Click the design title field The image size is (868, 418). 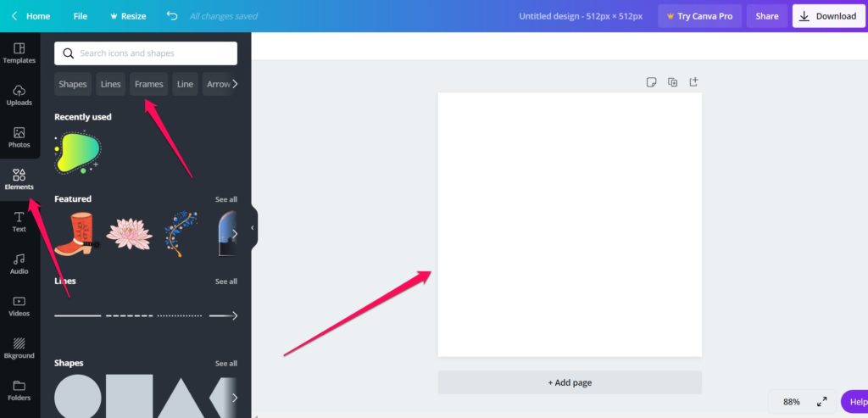pos(581,16)
